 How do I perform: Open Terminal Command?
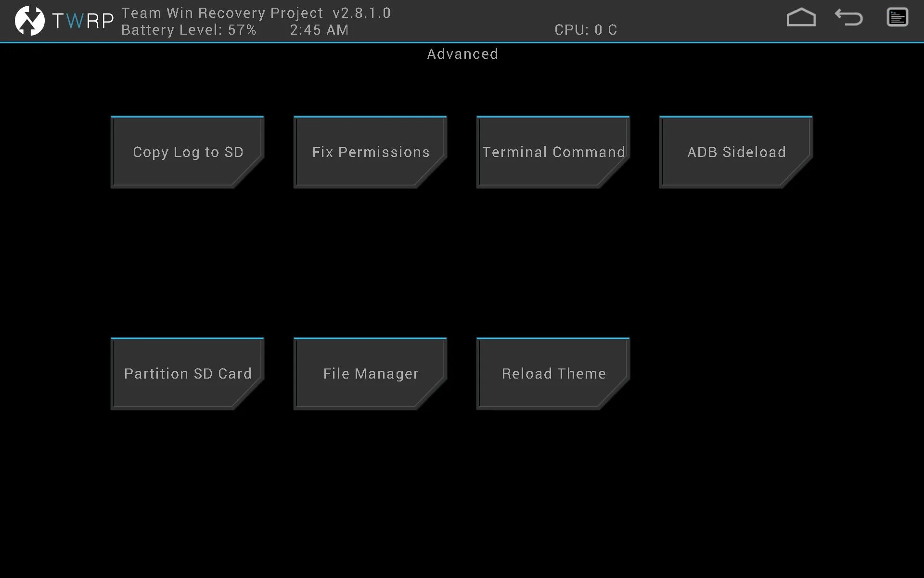click(553, 152)
